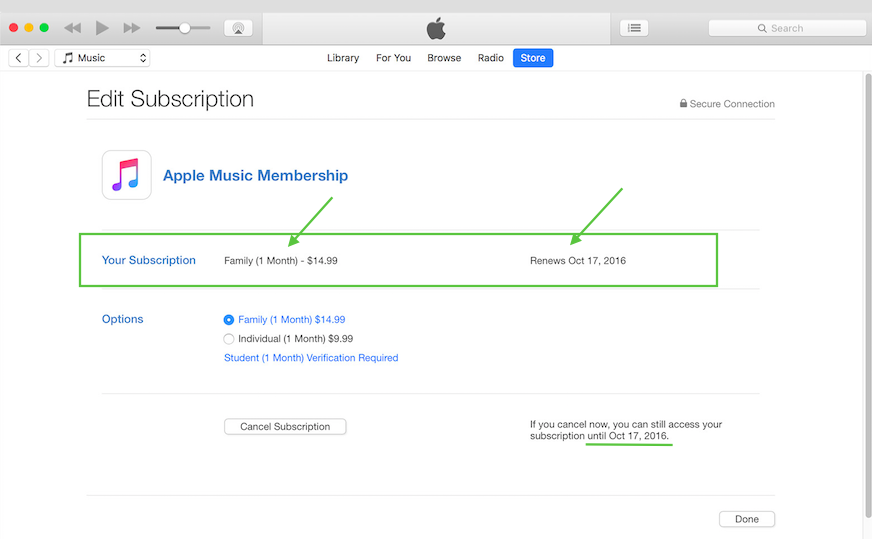This screenshot has width=872, height=539.
Task: Go forward with the right arrow
Action: (39, 58)
